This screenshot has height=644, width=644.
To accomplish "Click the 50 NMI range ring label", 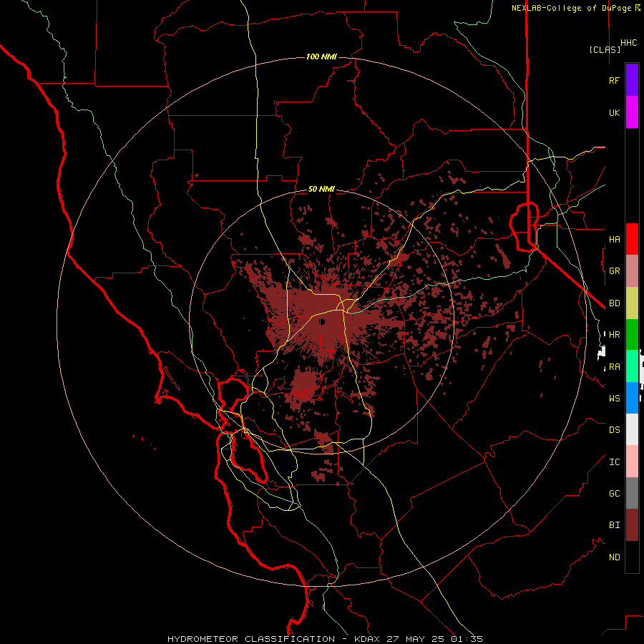I will click(x=321, y=190).
